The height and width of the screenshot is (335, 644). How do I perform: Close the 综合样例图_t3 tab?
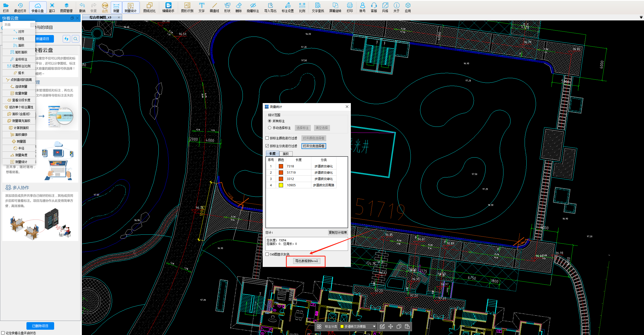[119, 17]
